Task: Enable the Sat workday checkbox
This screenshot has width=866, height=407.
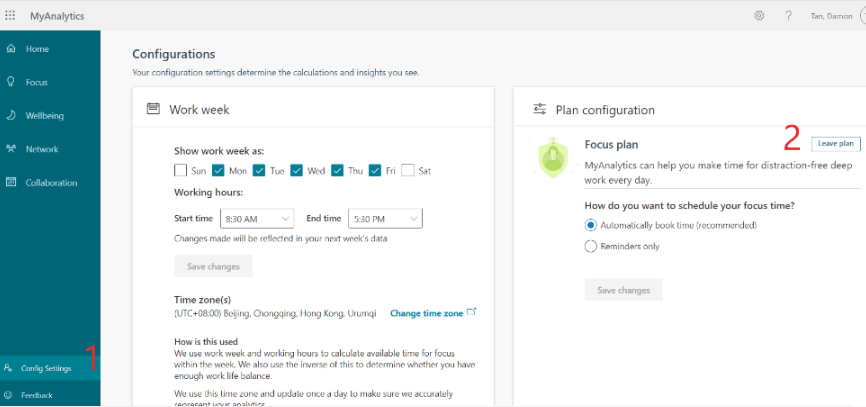Action: pos(408,170)
